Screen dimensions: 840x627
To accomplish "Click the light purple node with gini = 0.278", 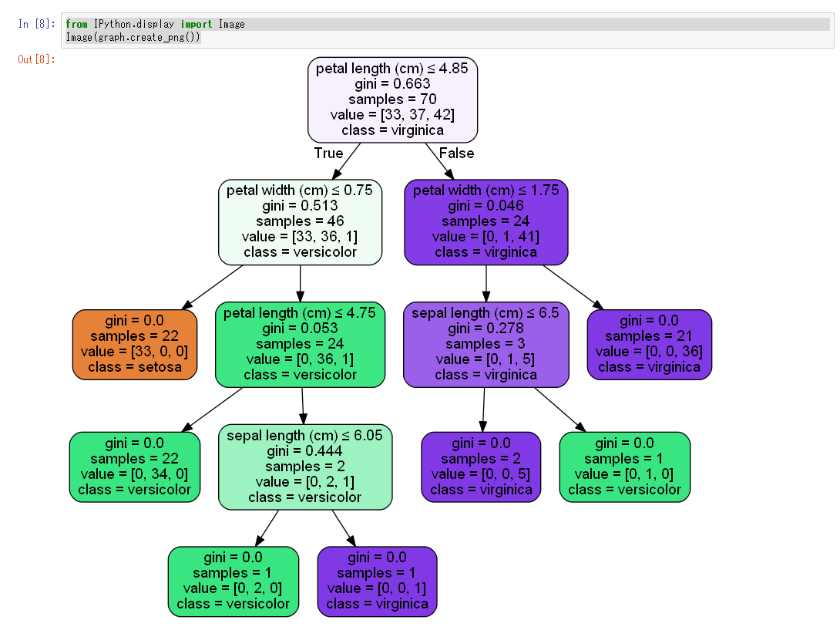I will [x=486, y=344].
